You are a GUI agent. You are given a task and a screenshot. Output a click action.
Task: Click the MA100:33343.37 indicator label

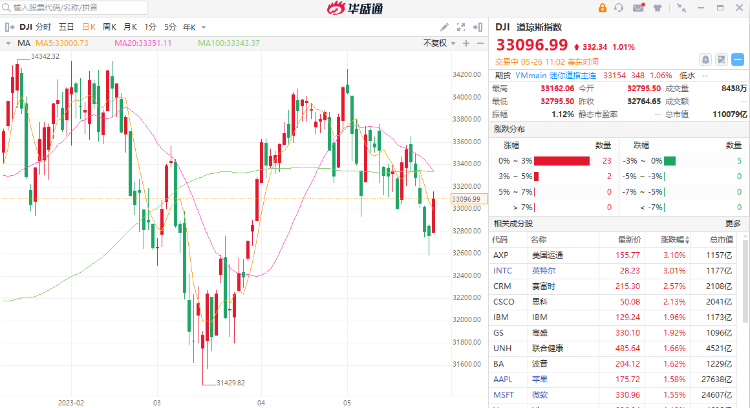point(229,43)
